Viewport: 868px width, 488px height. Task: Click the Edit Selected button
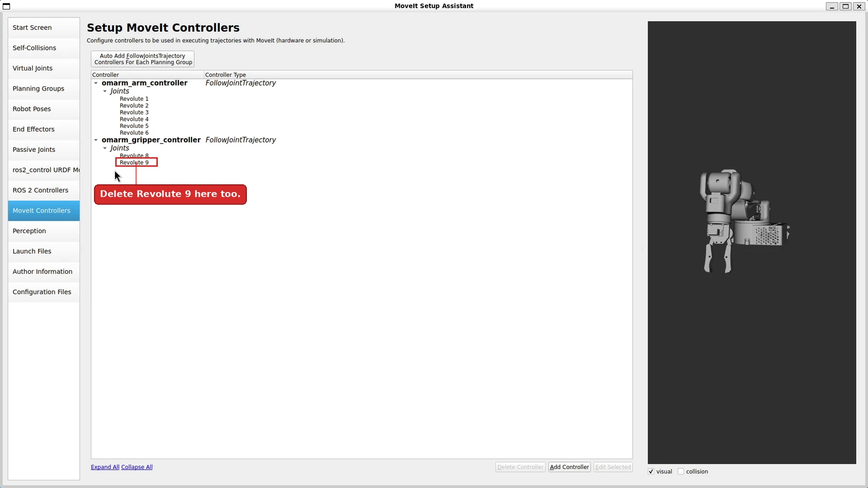(x=613, y=467)
